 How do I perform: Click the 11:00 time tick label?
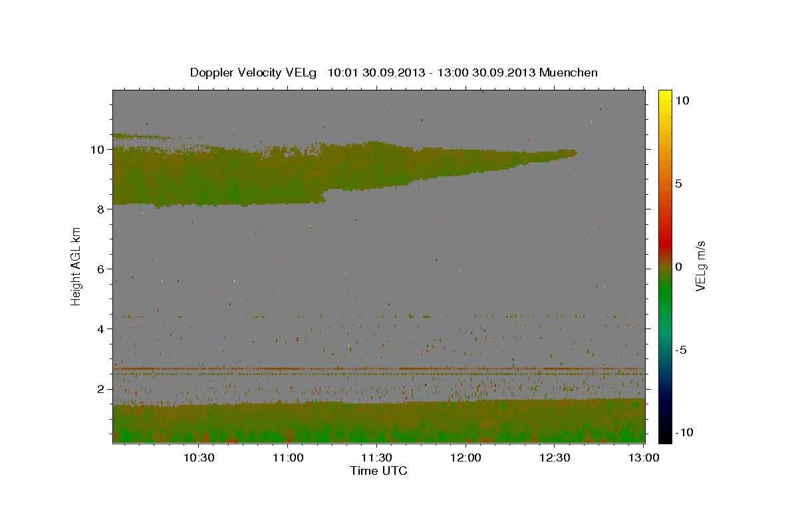click(288, 458)
